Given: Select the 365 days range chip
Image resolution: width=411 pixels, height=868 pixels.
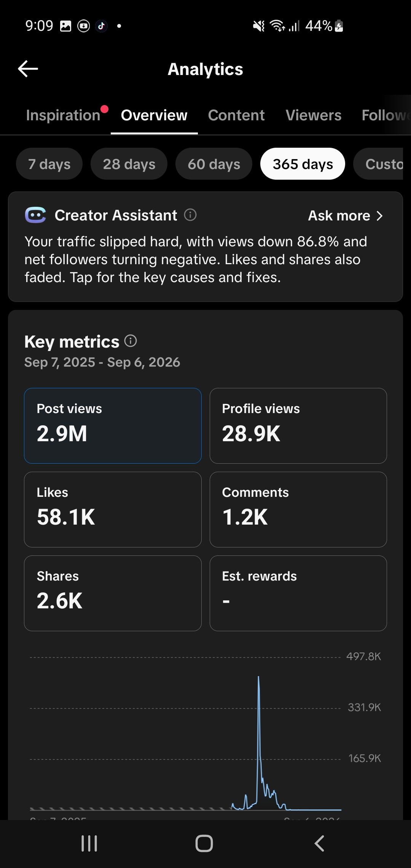Looking at the screenshot, I should pos(303,164).
